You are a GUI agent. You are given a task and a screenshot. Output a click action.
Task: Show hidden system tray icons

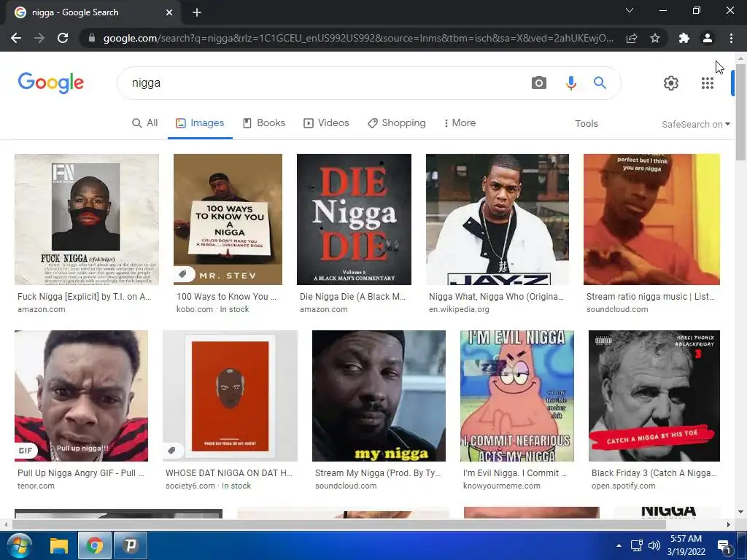click(619, 545)
